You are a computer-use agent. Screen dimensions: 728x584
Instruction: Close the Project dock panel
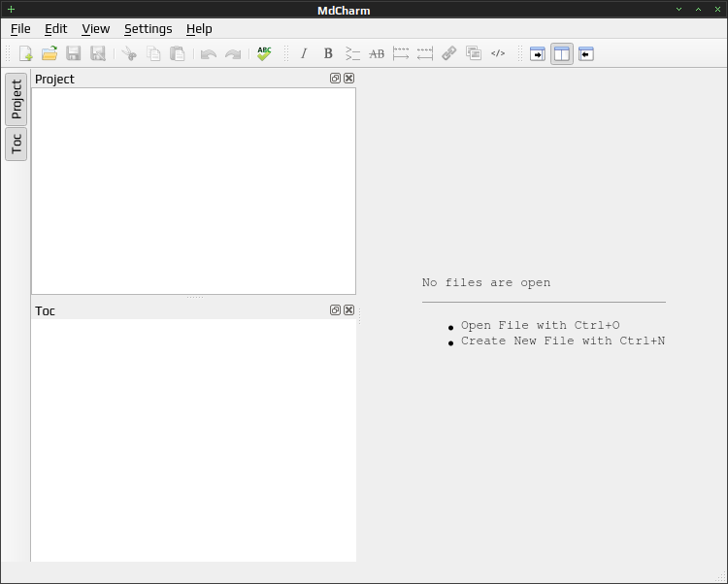(x=349, y=78)
